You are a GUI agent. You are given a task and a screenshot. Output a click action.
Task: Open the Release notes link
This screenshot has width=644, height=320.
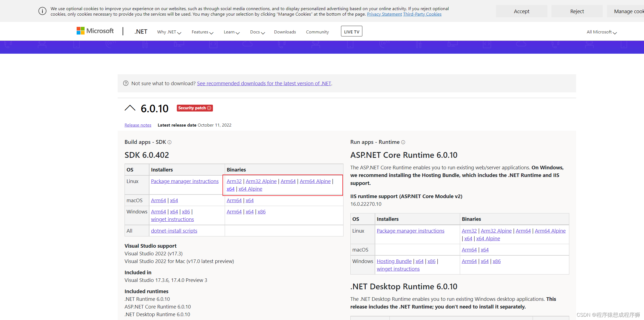[138, 125]
